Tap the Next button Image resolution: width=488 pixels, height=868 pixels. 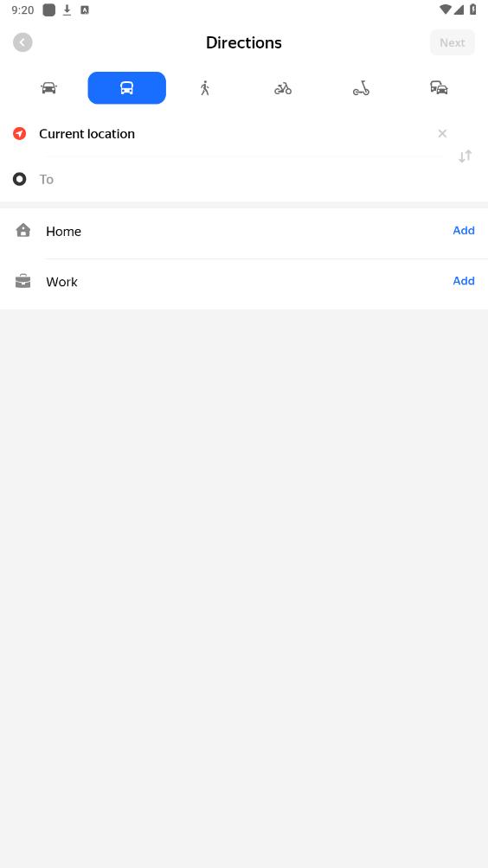[453, 42]
